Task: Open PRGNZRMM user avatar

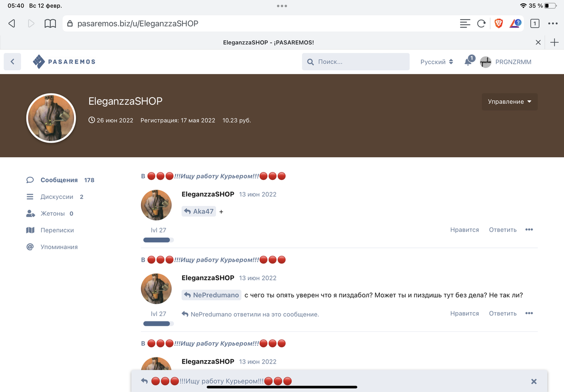Action: tap(486, 62)
